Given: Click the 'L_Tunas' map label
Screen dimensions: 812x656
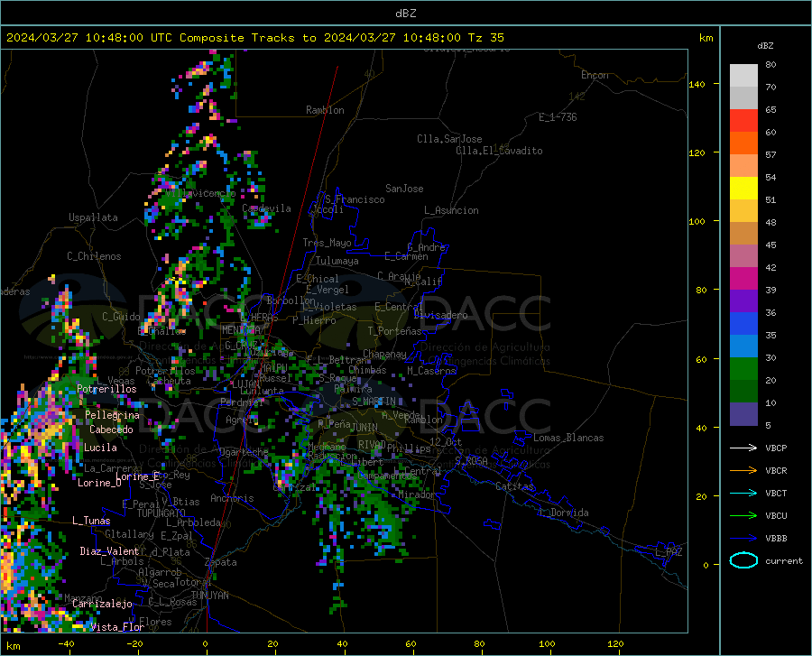Looking at the screenshot, I should [x=92, y=521].
